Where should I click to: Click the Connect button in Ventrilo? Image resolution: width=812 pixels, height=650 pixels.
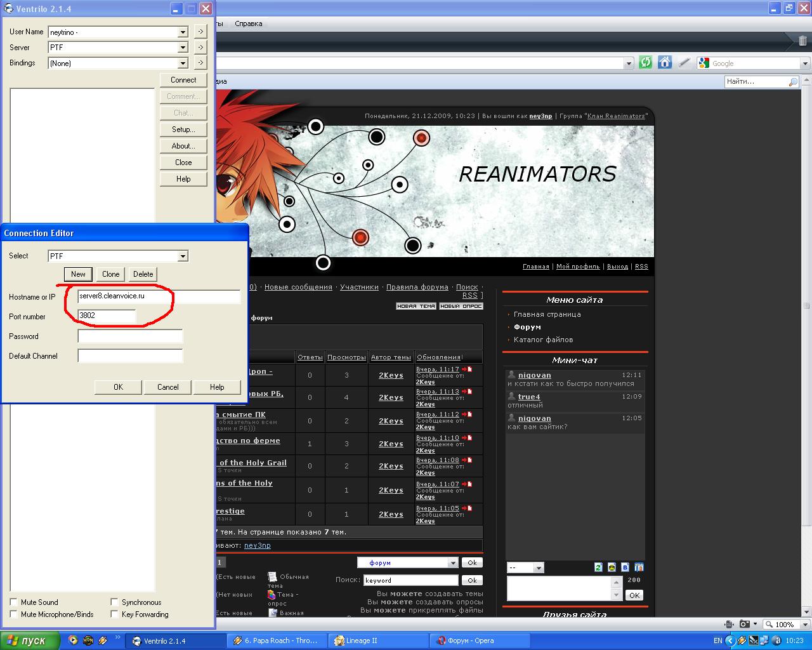pyautogui.click(x=183, y=80)
